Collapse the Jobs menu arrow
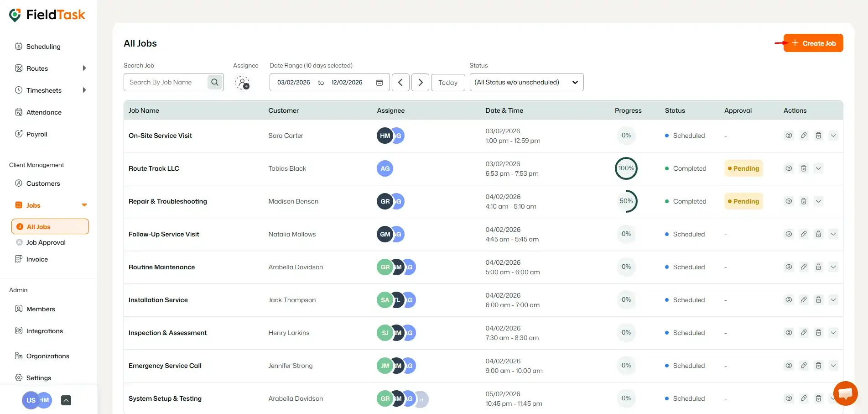868x414 pixels. click(84, 205)
